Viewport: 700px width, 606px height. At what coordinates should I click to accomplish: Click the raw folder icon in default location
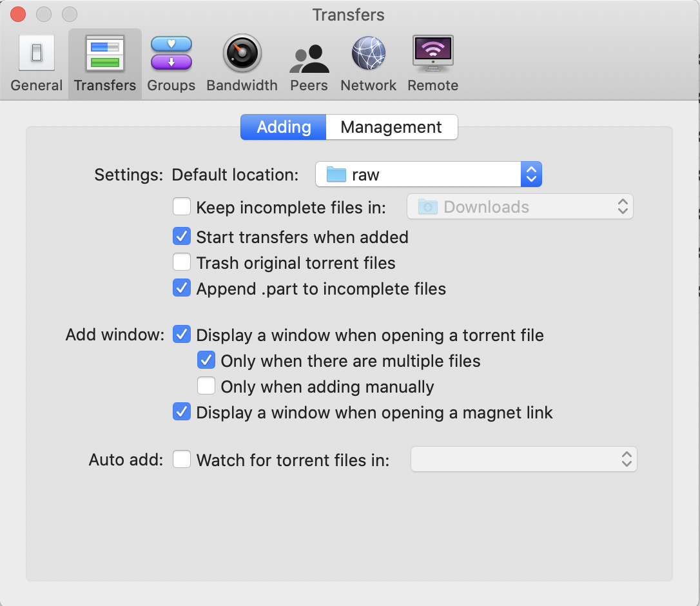click(x=336, y=175)
